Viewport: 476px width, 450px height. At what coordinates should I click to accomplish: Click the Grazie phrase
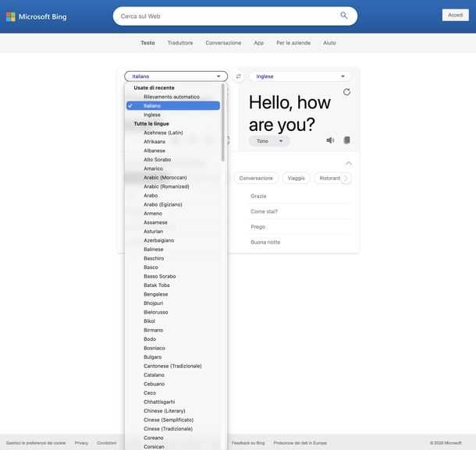[258, 197]
